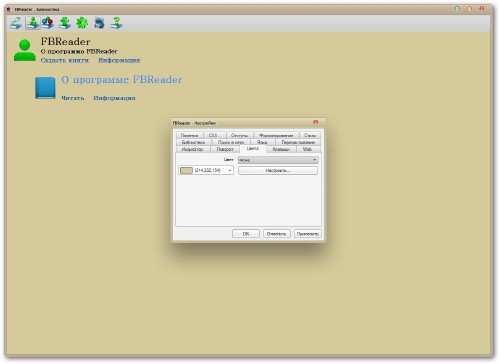Image resolution: width=500 pixels, height=364 pixels.
Task: Close the main FBReader window
Action: [x=482, y=8]
